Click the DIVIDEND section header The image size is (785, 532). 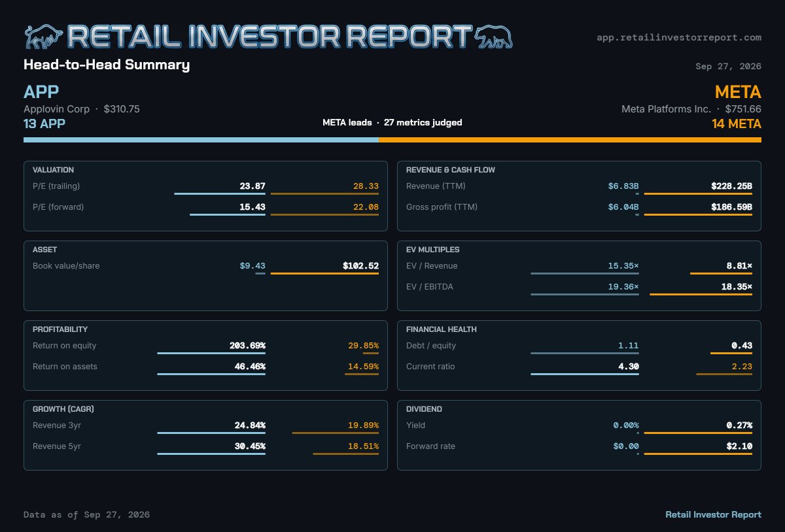(424, 409)
